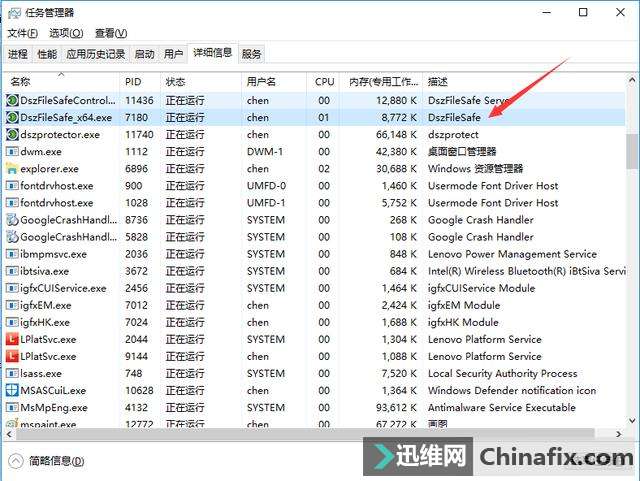Click the vertical scrollbar down arrow
This screenshot has width=640, height=481.
click(632, 420)
